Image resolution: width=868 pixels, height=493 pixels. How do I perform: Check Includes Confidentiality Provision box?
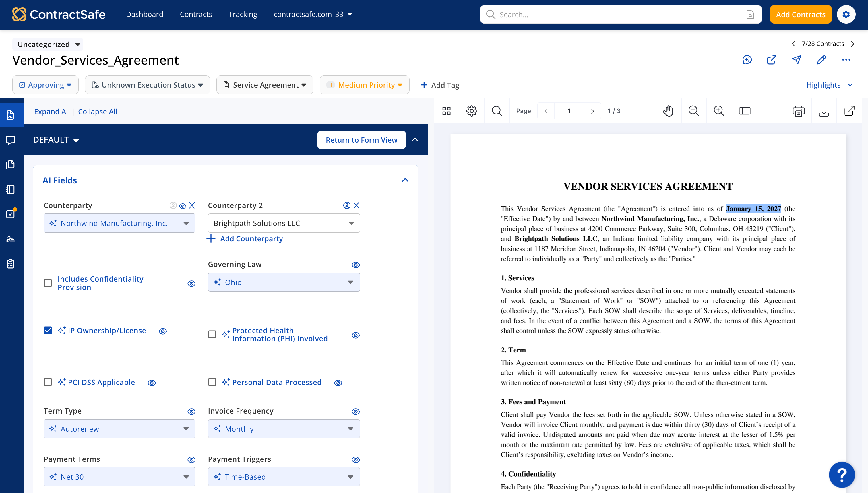[x=48, y=283]
